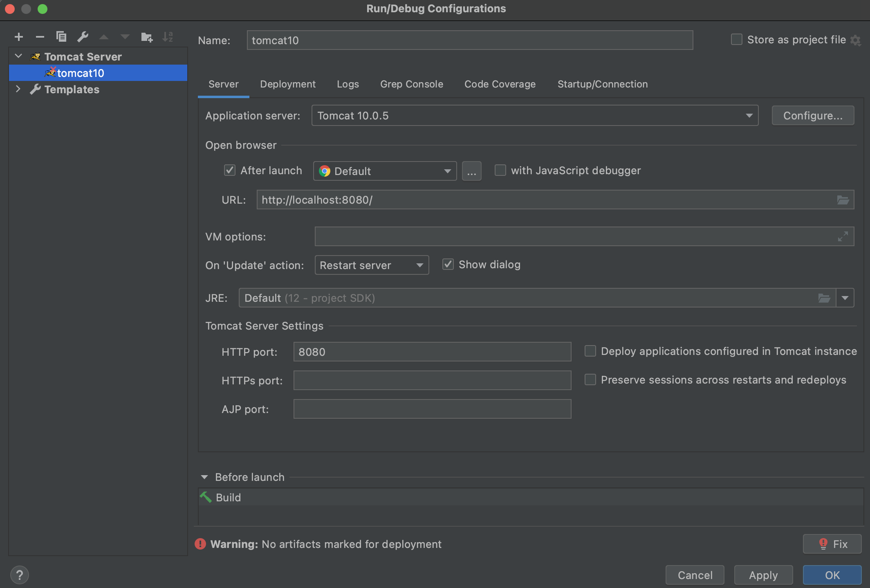The image size is (870, 588).
Task: Uncheck the After launch checkbox
Action: (230, 170)
